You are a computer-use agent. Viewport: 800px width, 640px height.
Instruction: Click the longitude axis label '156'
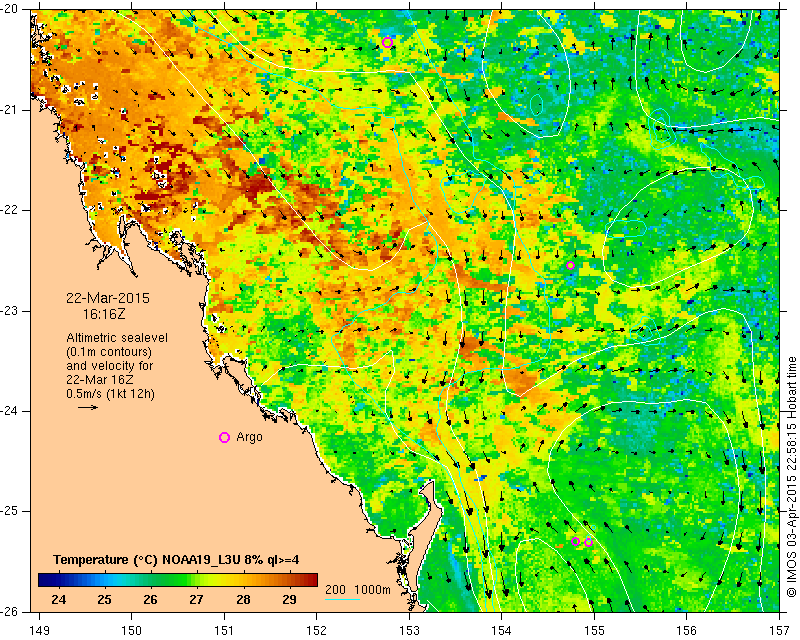(687, 631)
